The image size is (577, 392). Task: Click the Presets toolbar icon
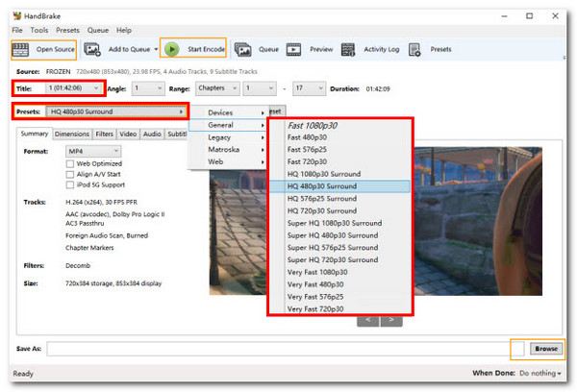coord(414,49)
